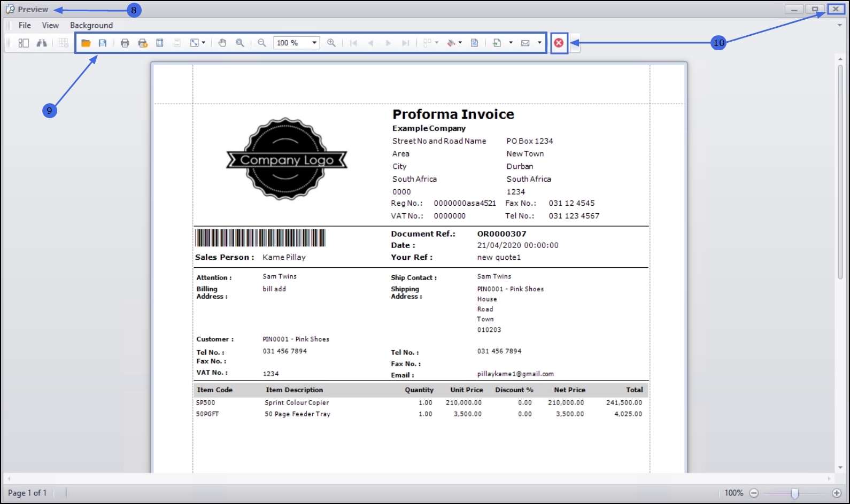Viewport: 850px width, 504px height.
Task: Click the status bar zoom slider handle
Action: [x=795, y=493]
